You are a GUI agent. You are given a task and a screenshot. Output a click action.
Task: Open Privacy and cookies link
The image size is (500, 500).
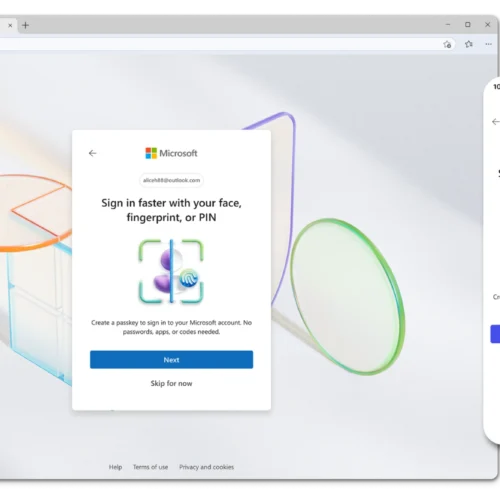pyautogui.click(x=206, y=467)
